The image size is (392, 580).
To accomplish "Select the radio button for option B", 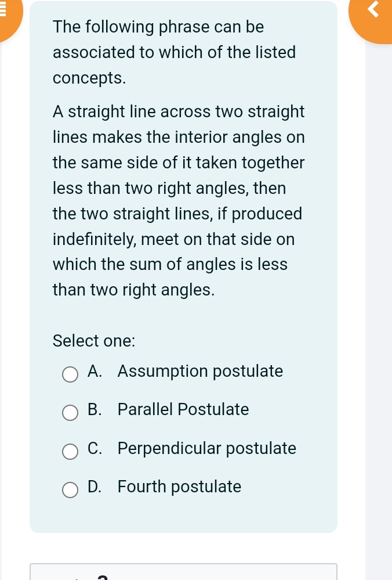I will [70, 413].
